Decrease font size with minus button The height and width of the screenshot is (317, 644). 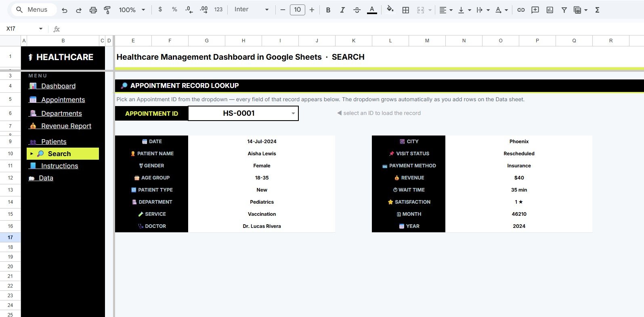pyautogui.click(x=283, y=10)
